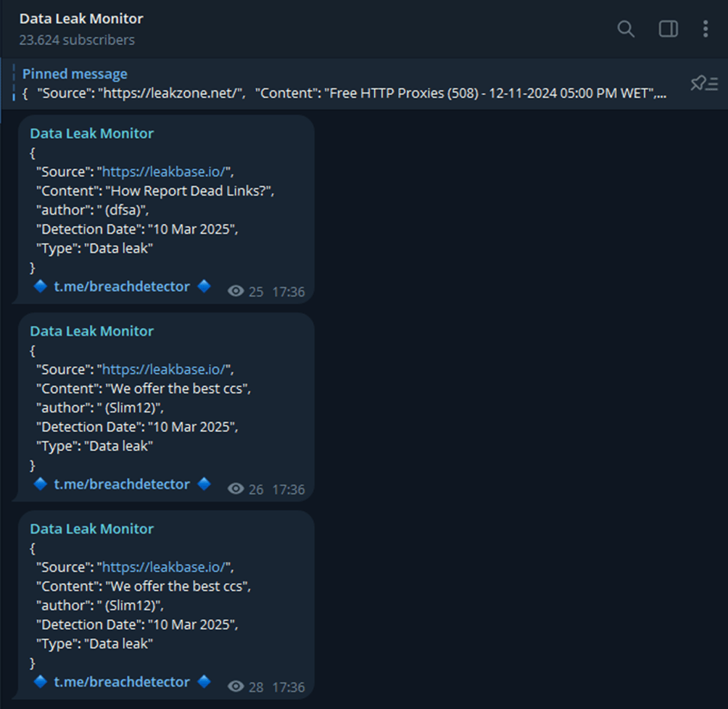728x709 pixels.
Task: Open leakbase.io link in dfsa message
Action: (165, 172)
